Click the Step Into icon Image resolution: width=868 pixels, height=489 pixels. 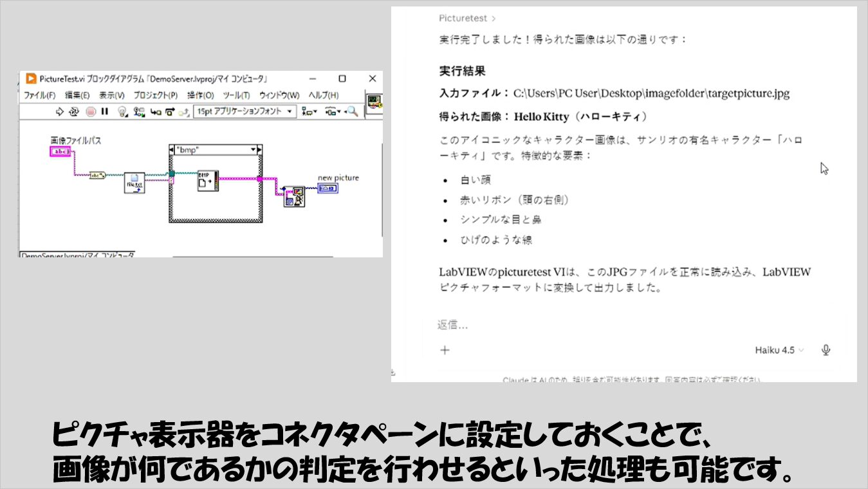(x=155, y=112)
